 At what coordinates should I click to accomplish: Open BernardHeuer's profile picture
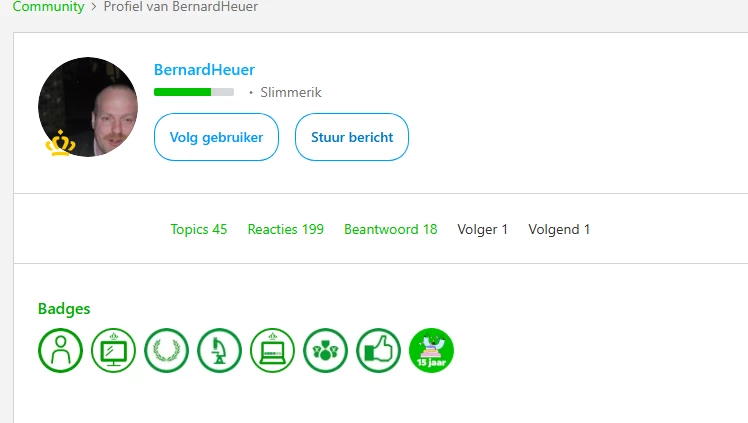[x=88, y=107]
